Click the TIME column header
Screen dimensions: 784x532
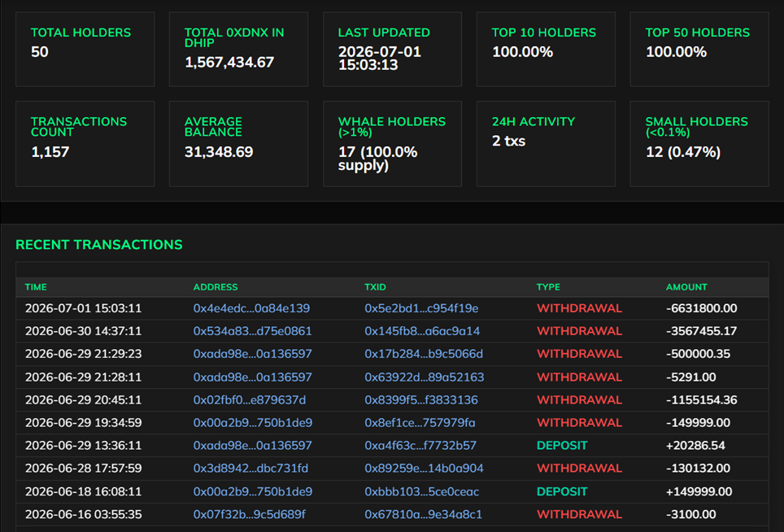point(36,287)
